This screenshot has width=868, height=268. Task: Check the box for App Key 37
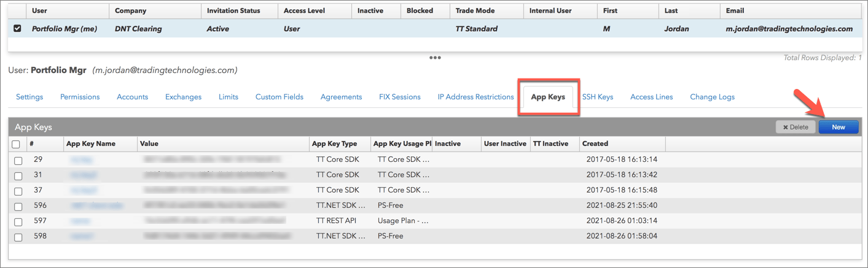tap(18, 191)
